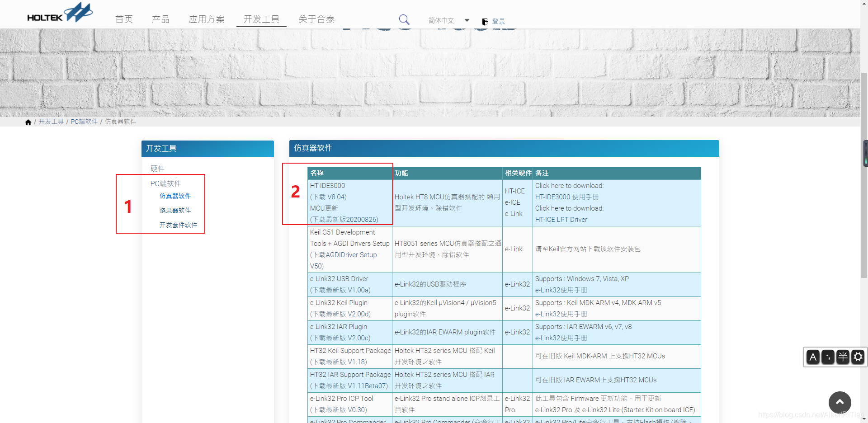Viewport: 868px width, 423px height.
Task: Click the 仿真器软件 content panel header
Action: tap(504, 148)
